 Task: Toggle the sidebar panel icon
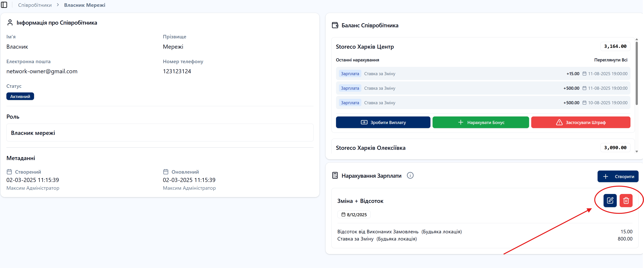[4, 5]
